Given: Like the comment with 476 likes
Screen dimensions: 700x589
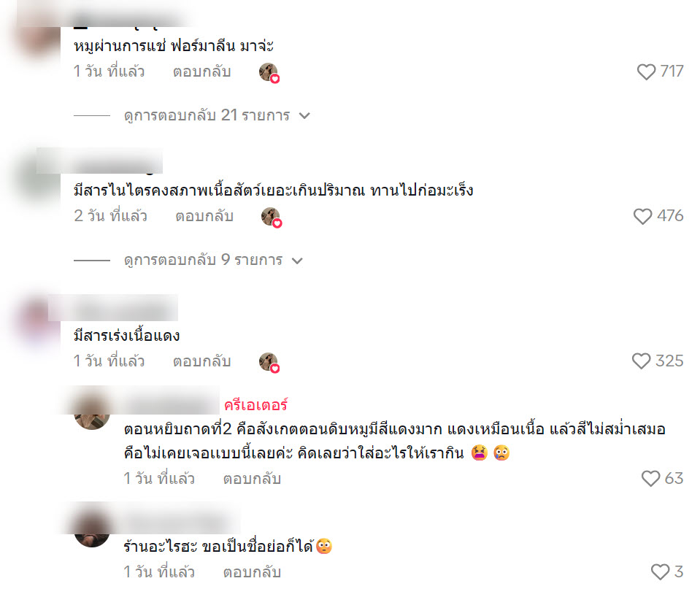Looking at the screenshot, I should pos(642,217).
